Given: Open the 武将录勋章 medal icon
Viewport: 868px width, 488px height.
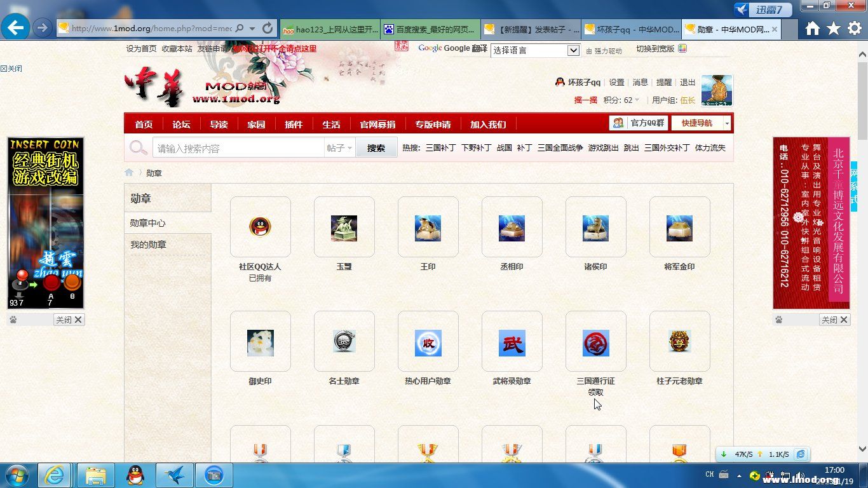Looking at the screenshot, I should tap(512, 343).
